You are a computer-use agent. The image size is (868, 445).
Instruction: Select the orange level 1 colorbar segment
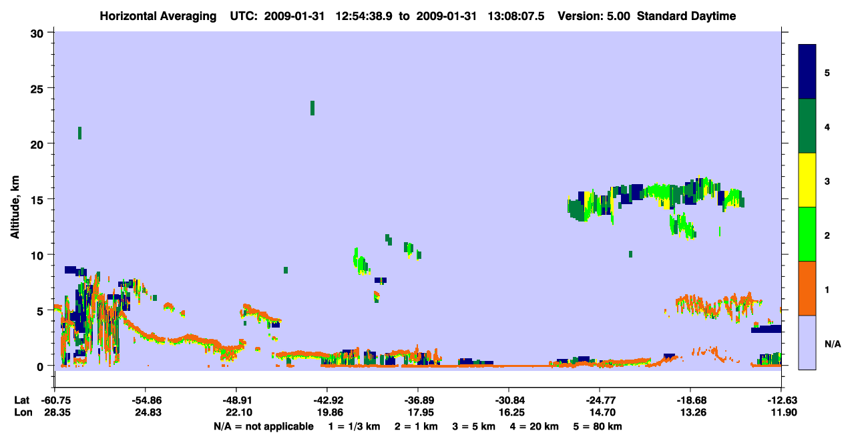tap(807, 288)
